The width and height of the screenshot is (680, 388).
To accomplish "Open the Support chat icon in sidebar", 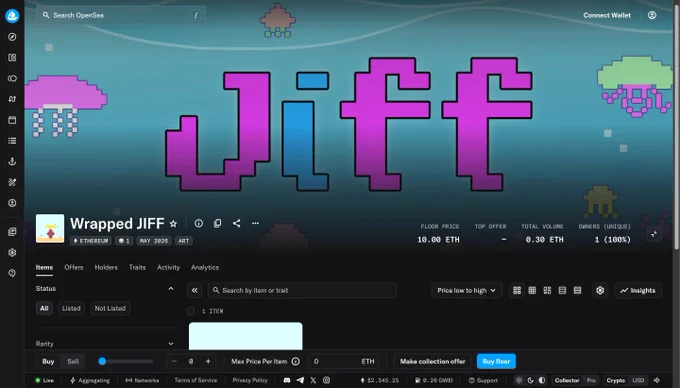I will click(x=12, y=273).
